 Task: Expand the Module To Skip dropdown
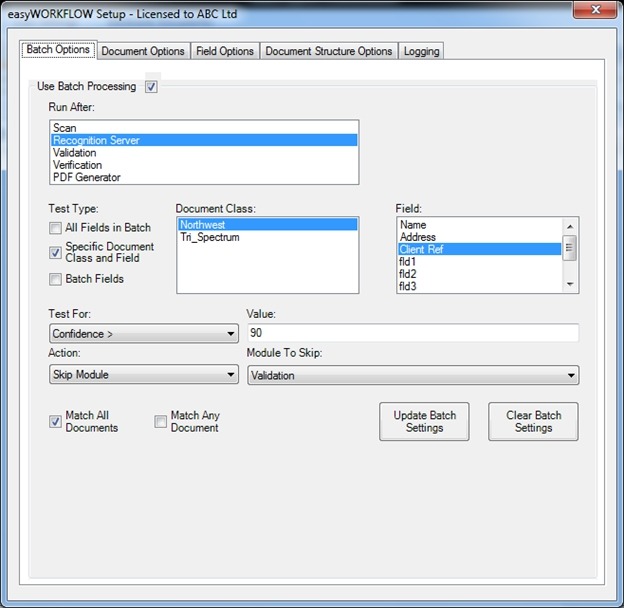[413, 375]
